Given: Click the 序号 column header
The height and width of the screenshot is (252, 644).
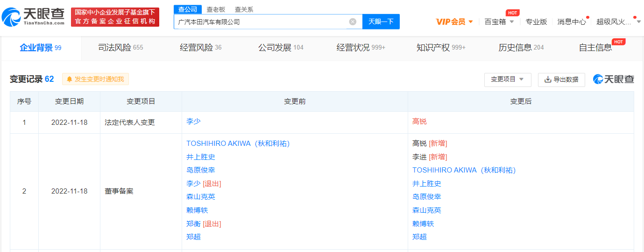Looking at the screenshot, I should (24, 101).
